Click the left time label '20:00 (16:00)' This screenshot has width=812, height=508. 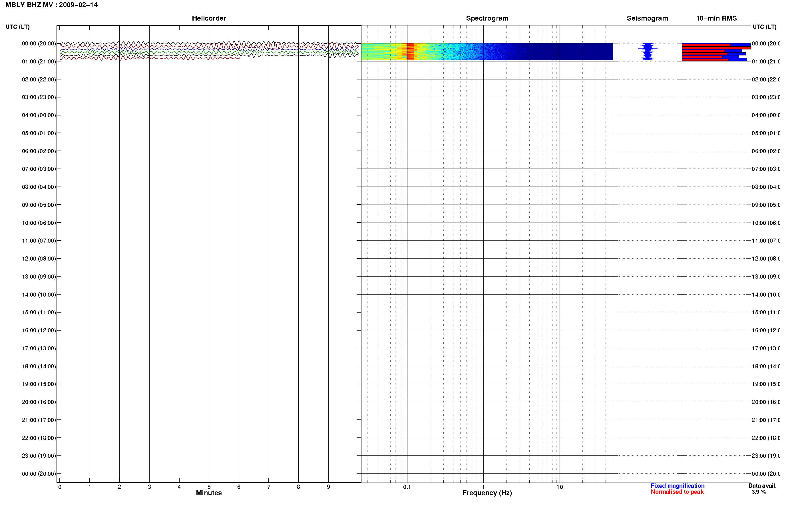39,402
